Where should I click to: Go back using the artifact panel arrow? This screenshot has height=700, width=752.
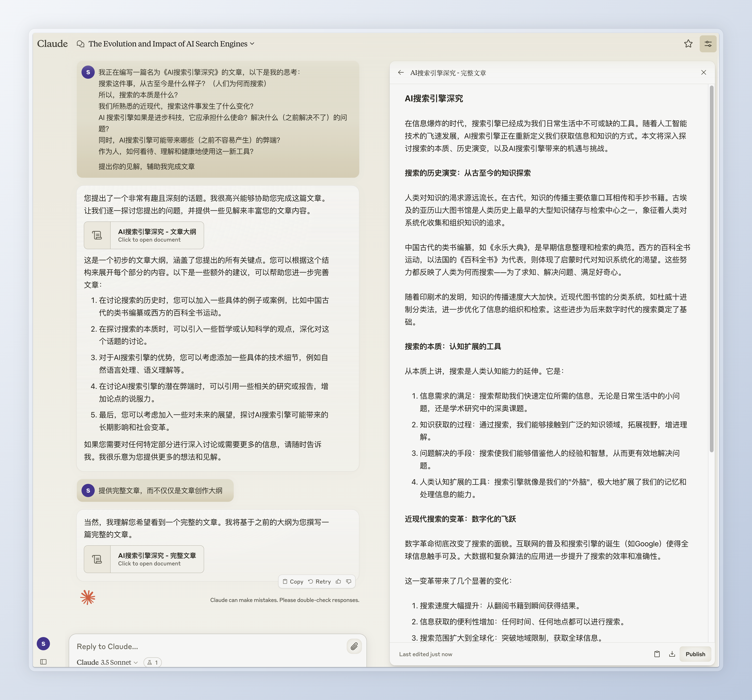click(401, 73)
